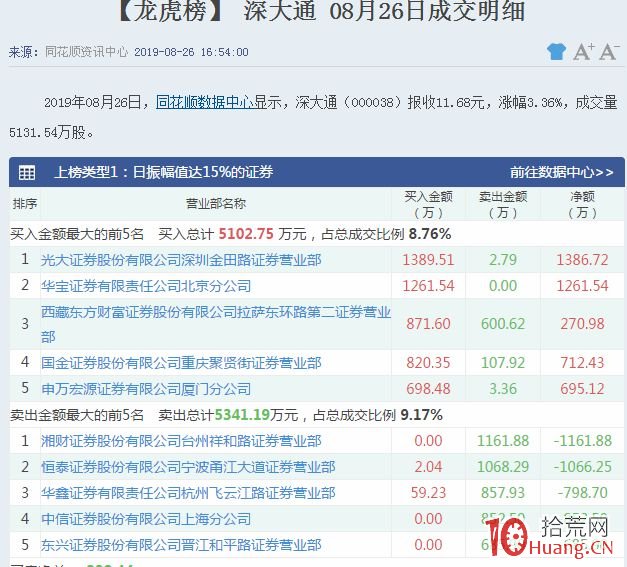Click the timestamp 2019-08-26 16:54:00
The width and height of the screenshot is (627, 567).
tap(191, 52)
